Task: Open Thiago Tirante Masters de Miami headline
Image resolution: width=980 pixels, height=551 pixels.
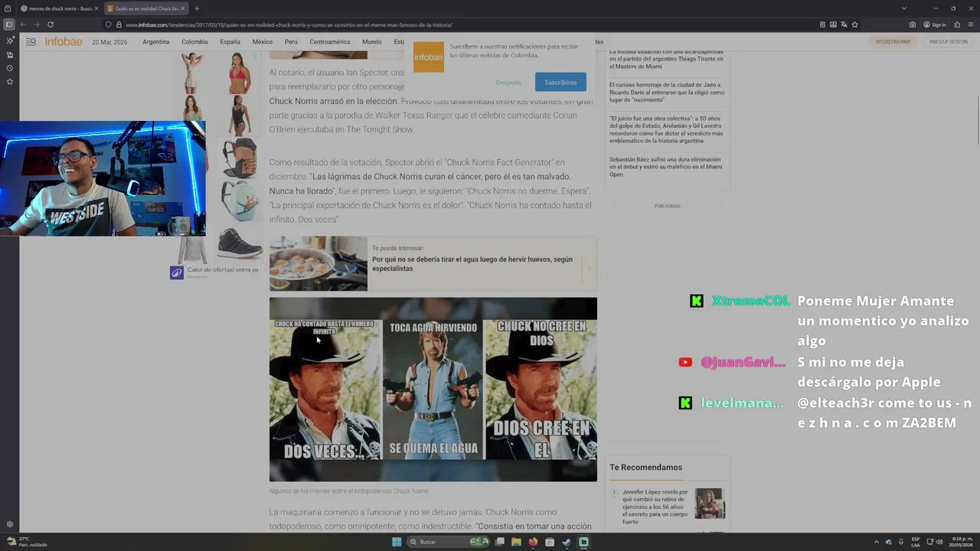Action: coord(667,59)
